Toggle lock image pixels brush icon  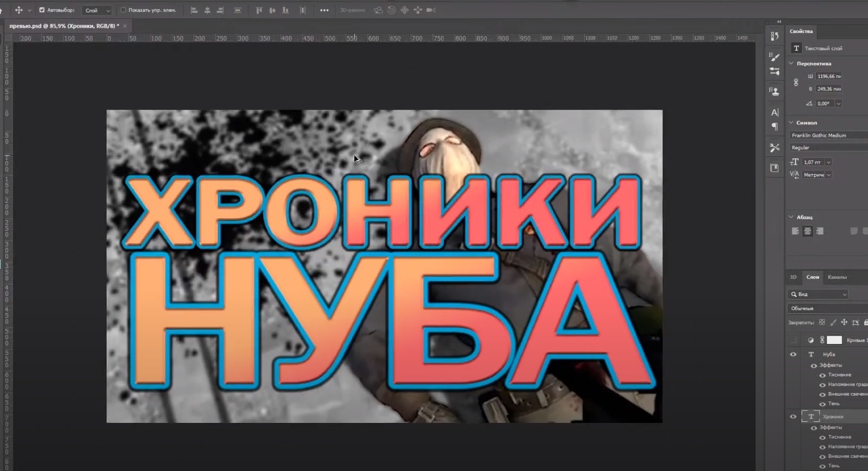coord(833,323)
